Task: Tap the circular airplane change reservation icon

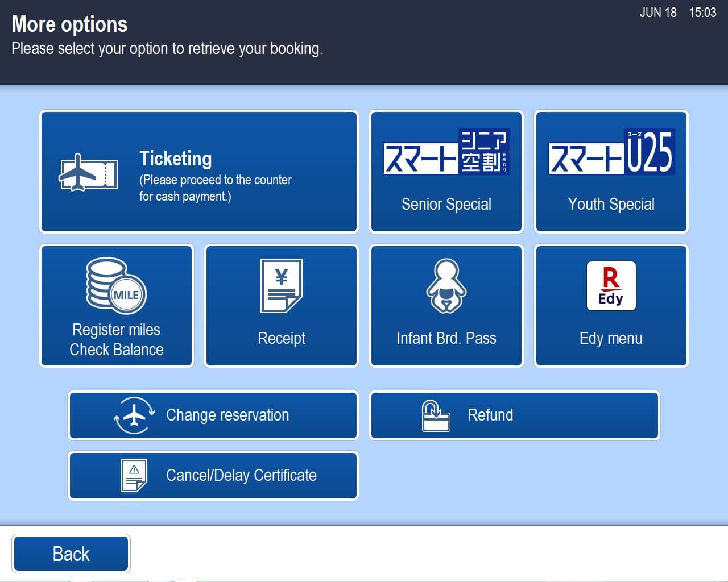Action: pos(134,415)
